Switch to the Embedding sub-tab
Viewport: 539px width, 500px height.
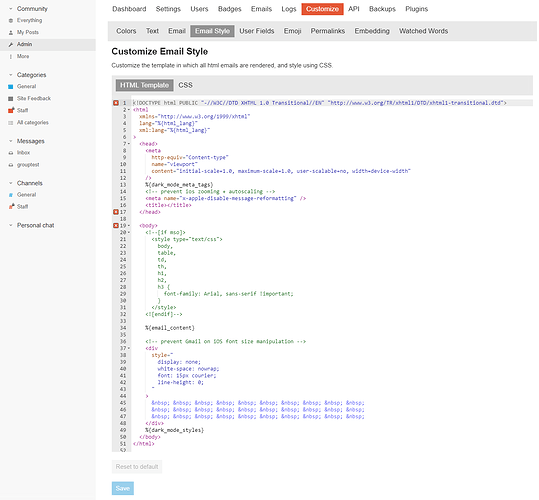372,31
